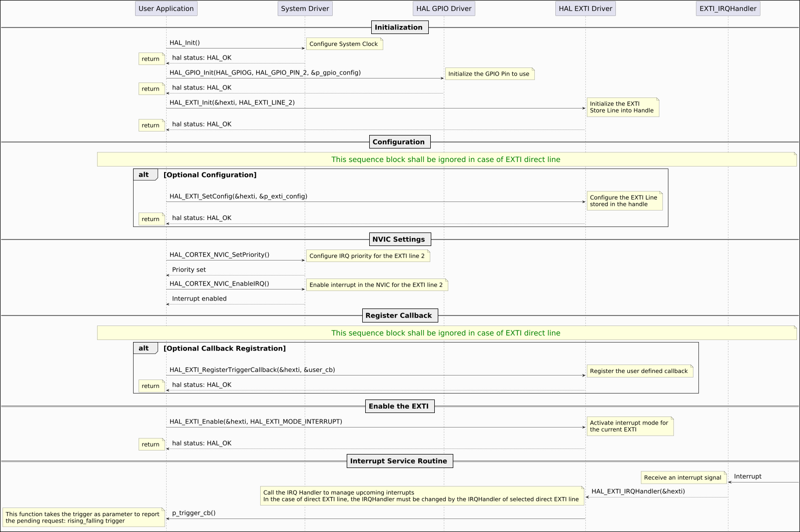The height and width of the screenshot is (532, 800).
Task: Select the incoming Interrupt message label
Action: (x=747, y=476)
